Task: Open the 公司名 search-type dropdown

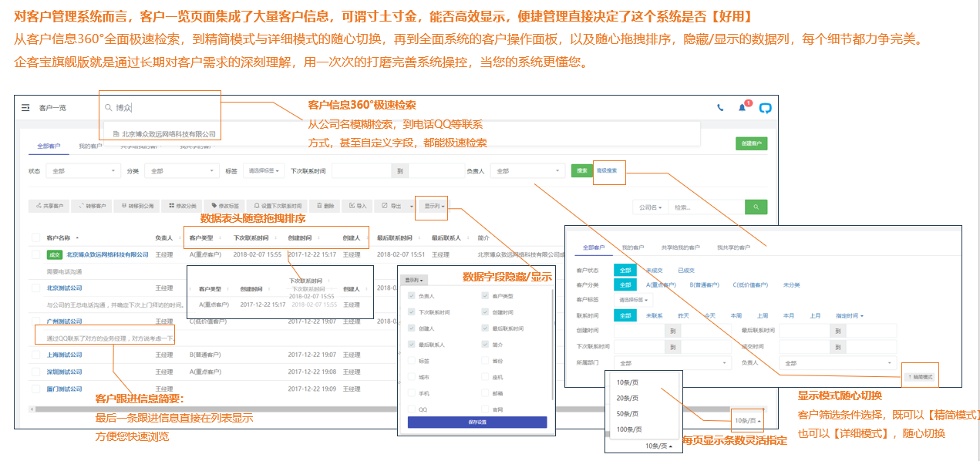Action: 650,207
